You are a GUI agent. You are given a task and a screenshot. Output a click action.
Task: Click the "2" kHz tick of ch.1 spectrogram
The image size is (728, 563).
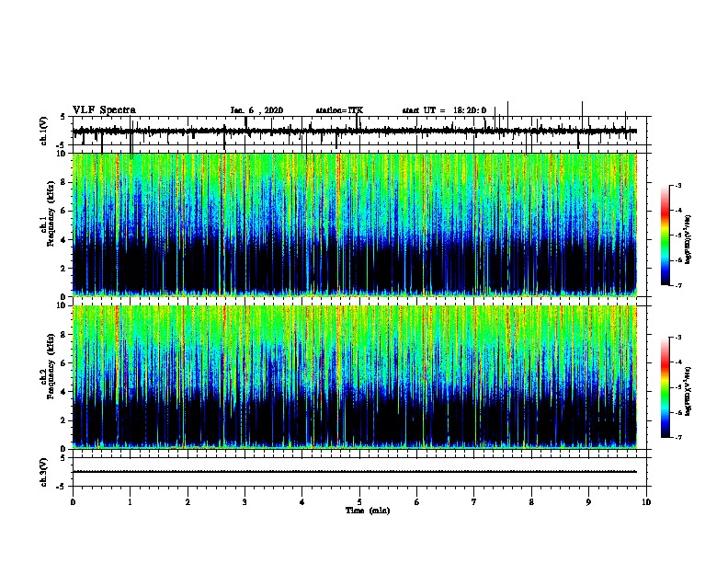[65, 269]
